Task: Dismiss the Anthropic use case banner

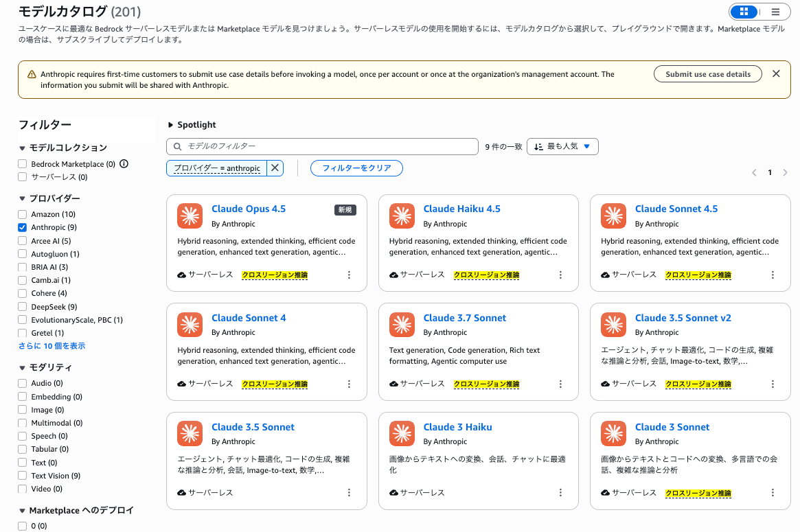Action: [776, 74]
